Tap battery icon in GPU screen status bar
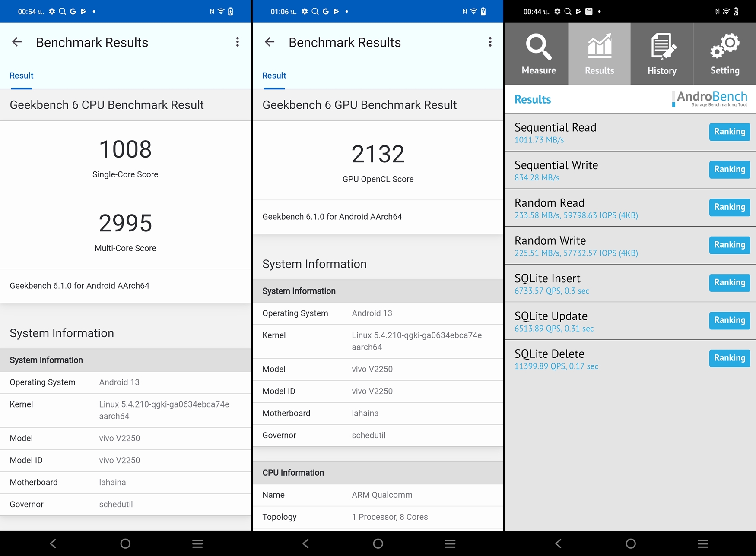 point(483,12)
